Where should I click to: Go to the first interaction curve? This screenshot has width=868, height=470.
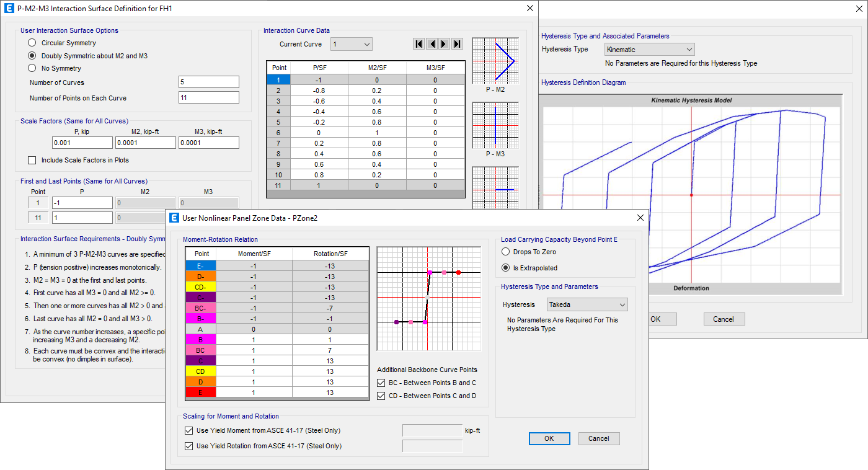(x=419, y=44)
